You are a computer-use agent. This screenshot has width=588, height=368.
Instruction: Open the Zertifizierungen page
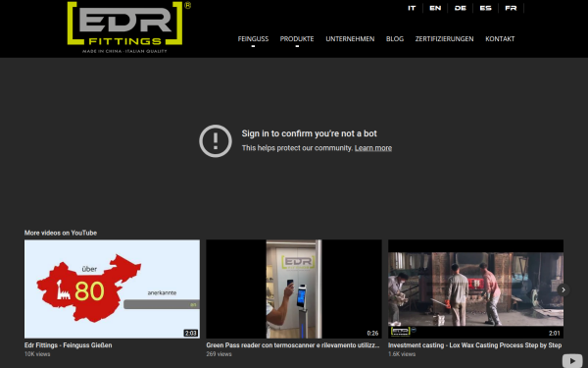[x=444, y=38]
